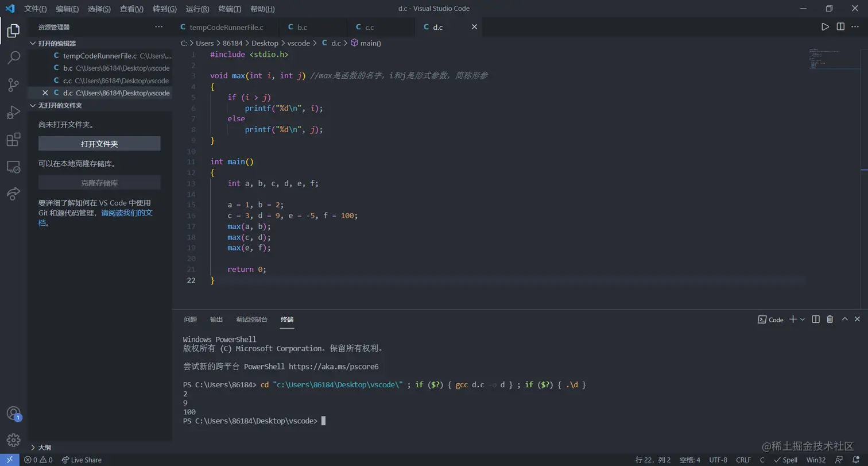Change the CRLF line ending setting
Viewport: 868px width, 466px height.
pyautogui.click(x=743, y=460)
